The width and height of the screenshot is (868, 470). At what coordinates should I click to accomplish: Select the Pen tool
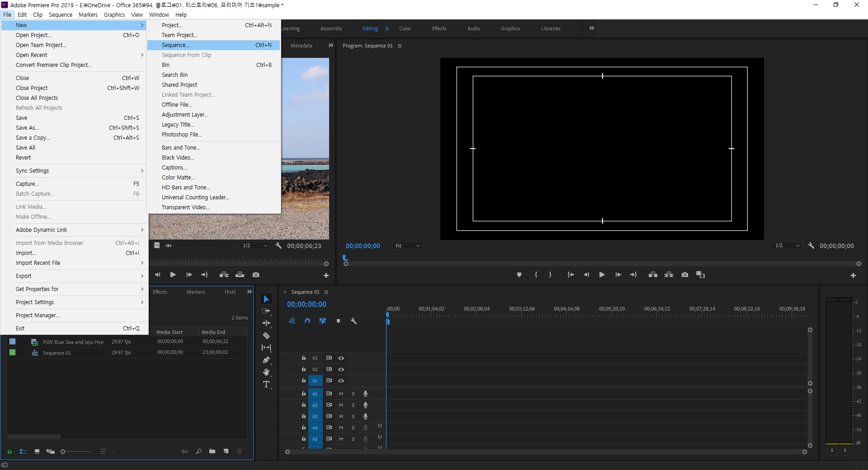pyautogui.click(x=266, y=360)
